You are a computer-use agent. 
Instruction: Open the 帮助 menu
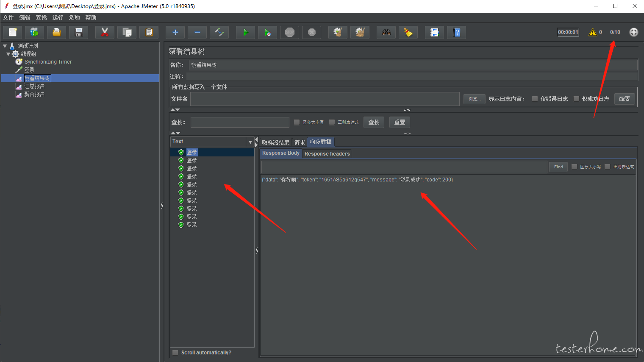pyautogui.click(x=91, y=17)
